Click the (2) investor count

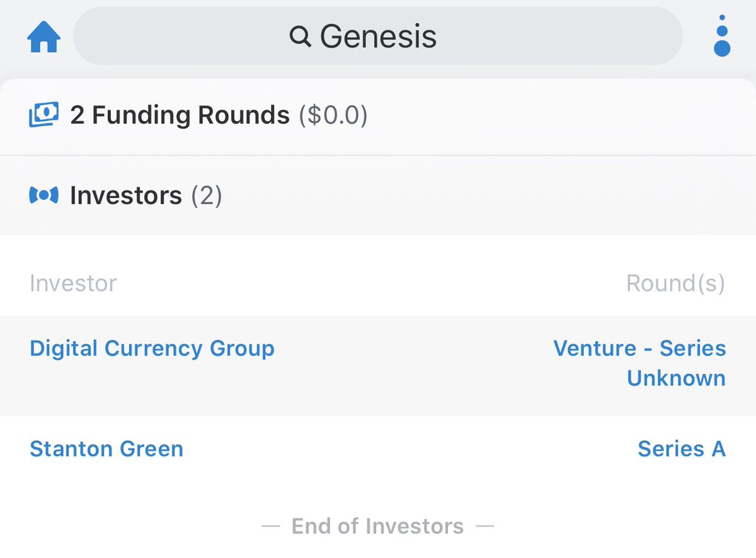[x=207, y=195]
